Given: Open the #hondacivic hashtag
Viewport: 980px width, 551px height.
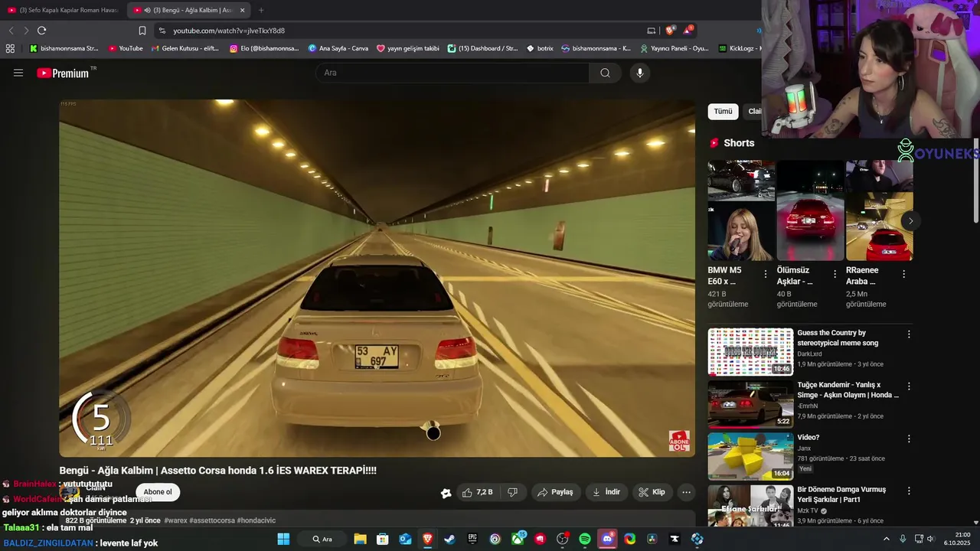Looking at the screenshot, I should (x=256, y=520).
